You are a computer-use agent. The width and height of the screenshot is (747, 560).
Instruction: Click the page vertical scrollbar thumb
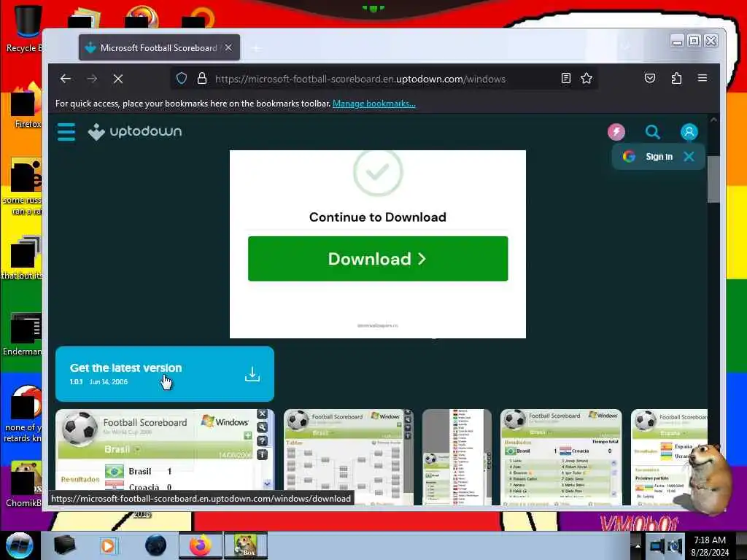713,179
